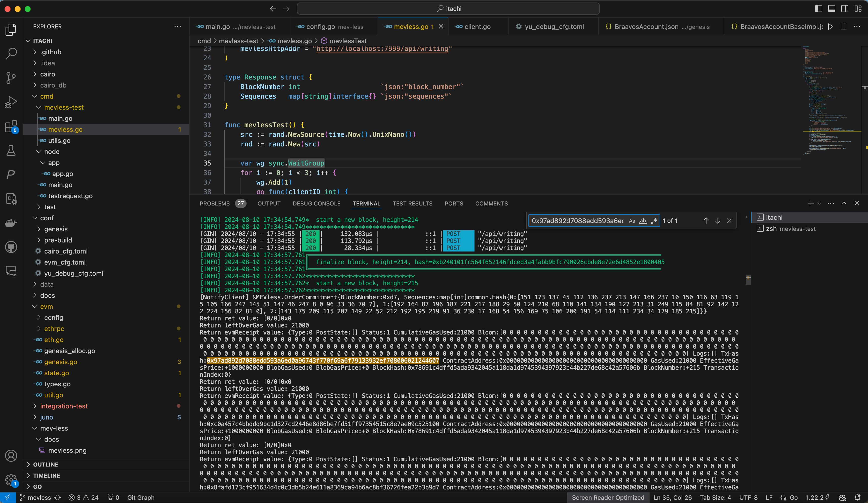The image size is (868, 503).
Task: Click the mevlessTest breadcrumb item
Action: (344, 41)
